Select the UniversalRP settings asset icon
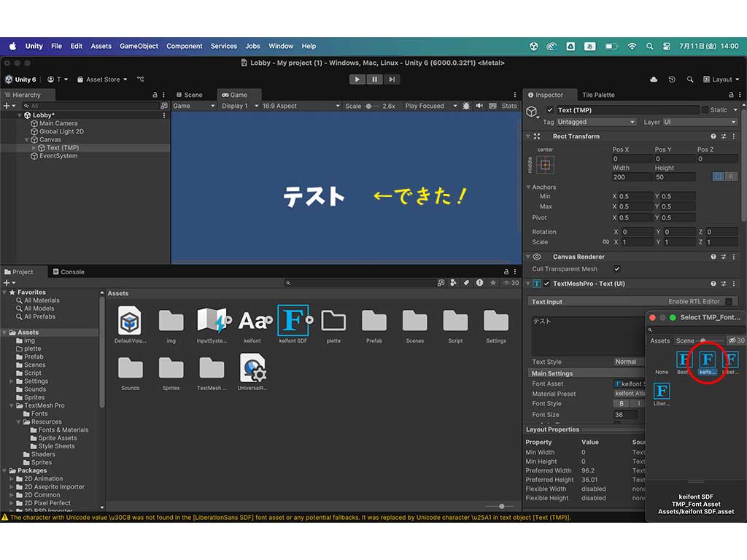The height and width of the screenshot is (560, 747). click(252, 368)
